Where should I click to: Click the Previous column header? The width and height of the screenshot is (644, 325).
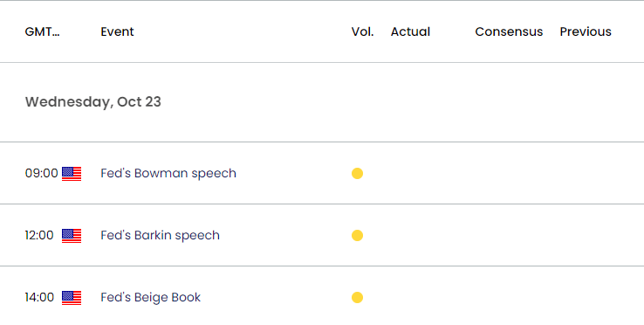(x=586, y=31)
